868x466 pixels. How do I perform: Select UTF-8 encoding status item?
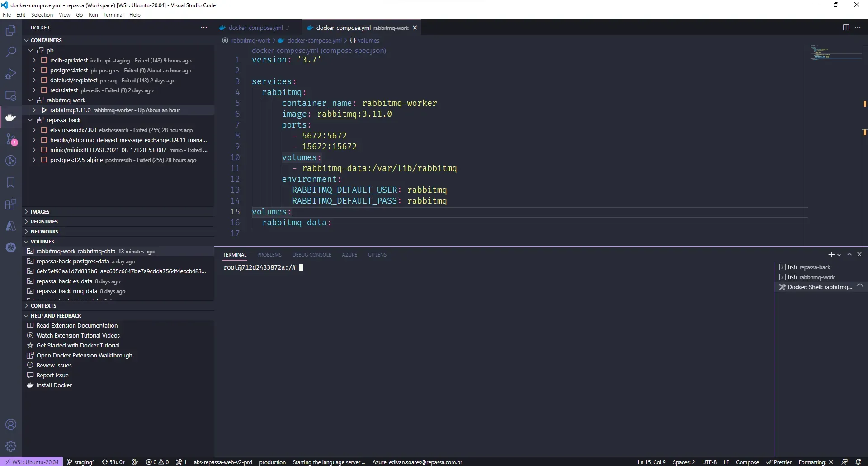click(709, 462)
